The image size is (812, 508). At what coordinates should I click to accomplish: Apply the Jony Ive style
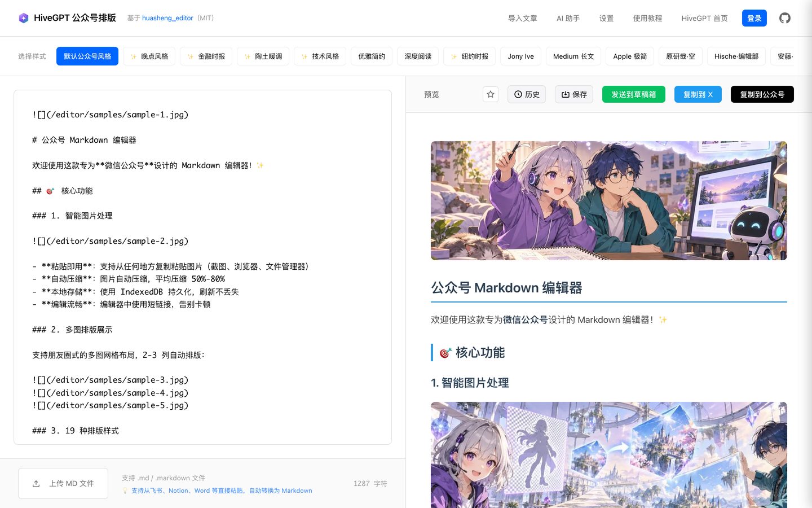520,56
